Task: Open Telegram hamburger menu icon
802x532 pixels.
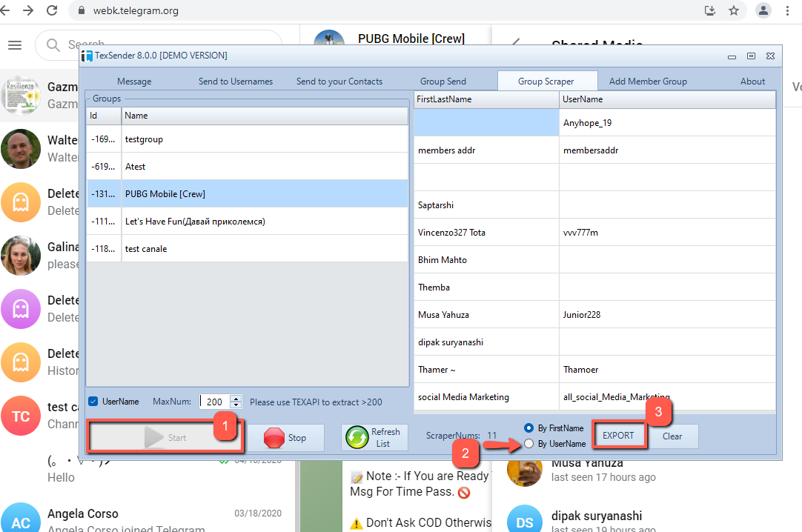Action: pos(15,45)
